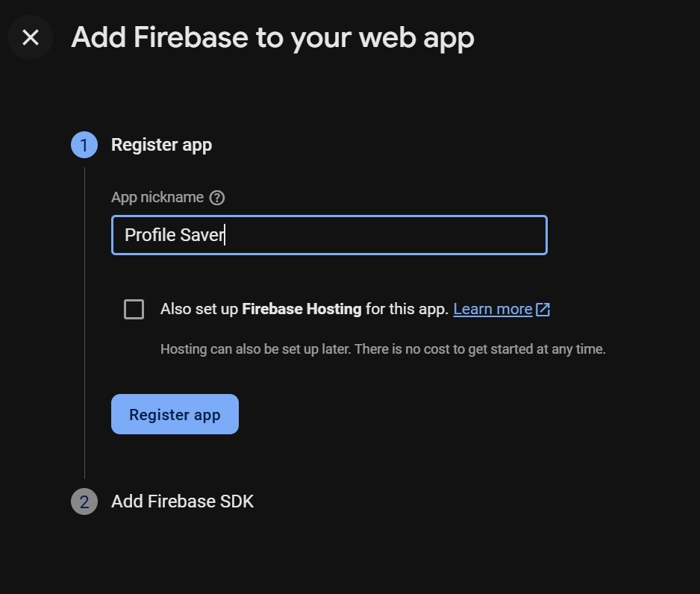Focus the App nickname input containing Profile Saver
Image resolution: width=700 pixels, height=594 pixels.
pos(329,235)
